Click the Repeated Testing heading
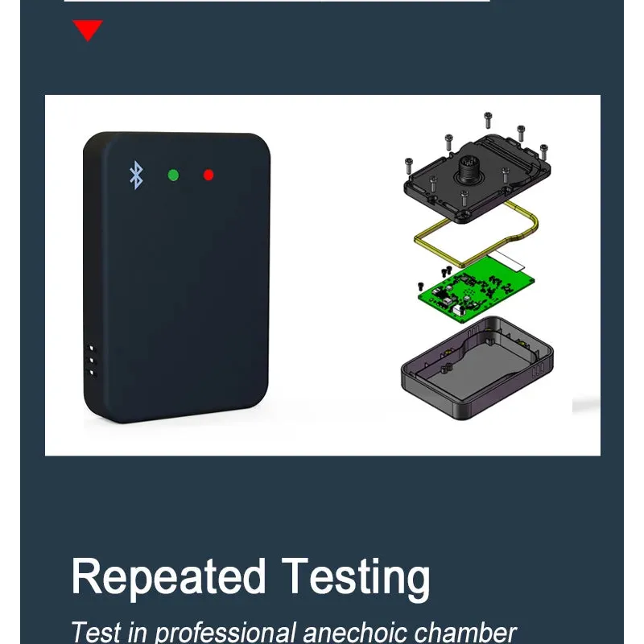The height and width of the screenshot is (644, 644). [x=250, y=577]
